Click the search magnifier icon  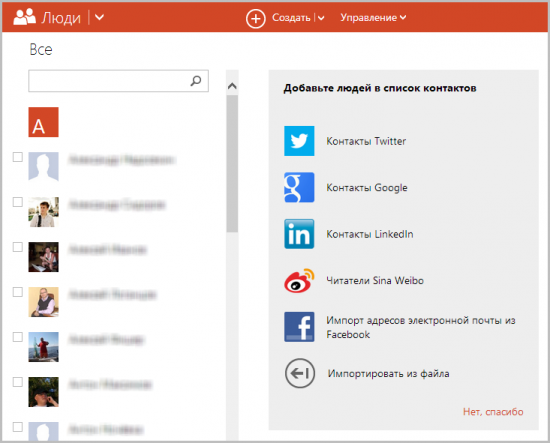(x=196, y=81)
